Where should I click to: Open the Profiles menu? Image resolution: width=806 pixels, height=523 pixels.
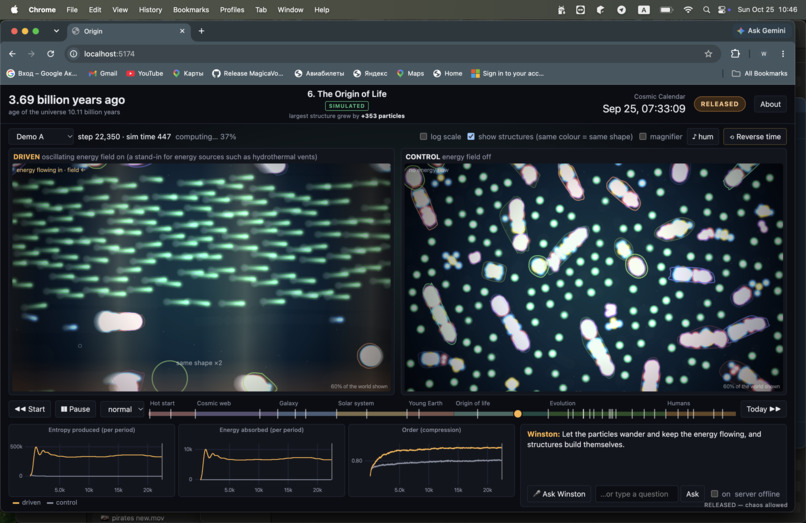click(x=232, y=10)
